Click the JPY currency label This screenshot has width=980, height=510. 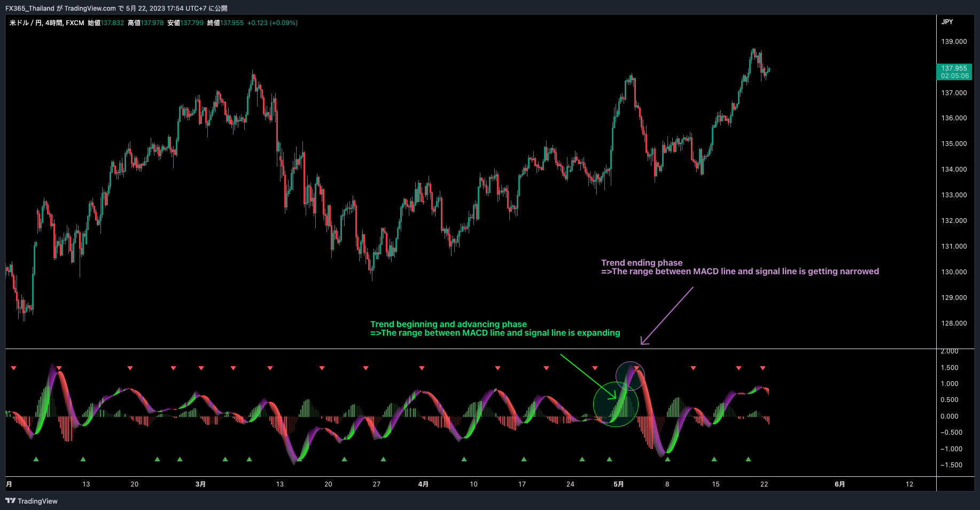point(947,22)
